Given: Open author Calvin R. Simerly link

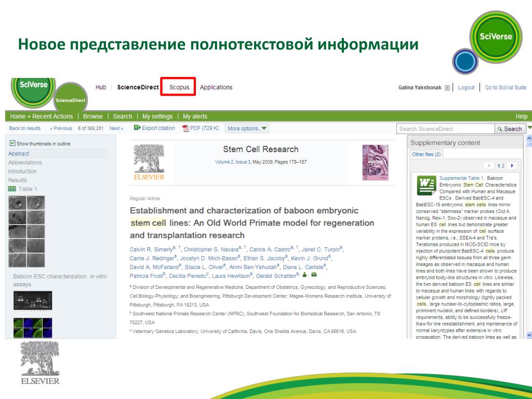Looking at the screenshot, I should (151, 249).
